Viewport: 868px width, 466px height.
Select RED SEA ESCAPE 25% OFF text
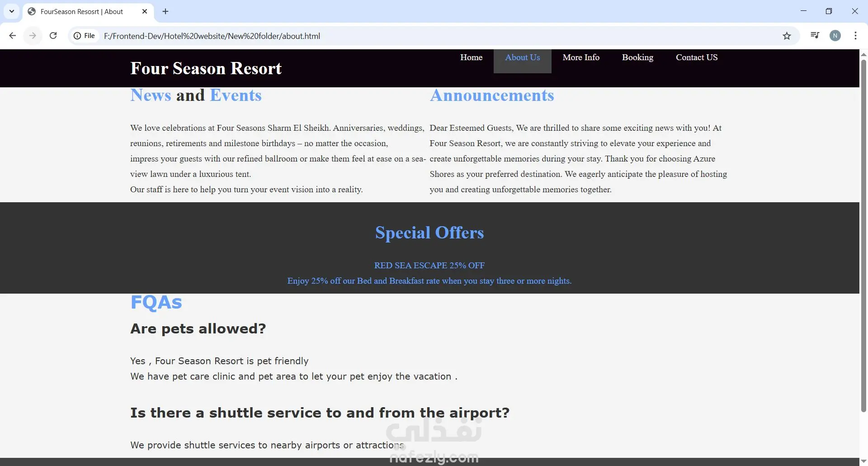429,266
